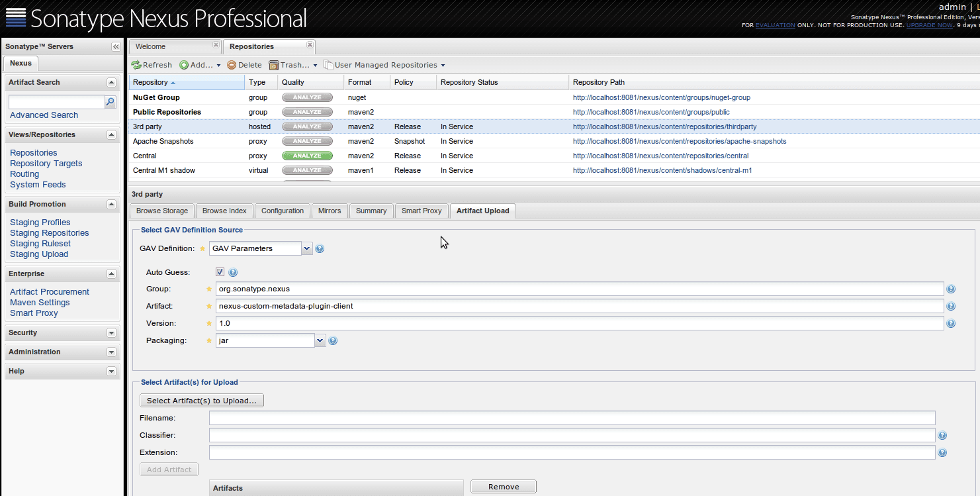
Task: Open the Configuration tab
Action: click(282, 211)
